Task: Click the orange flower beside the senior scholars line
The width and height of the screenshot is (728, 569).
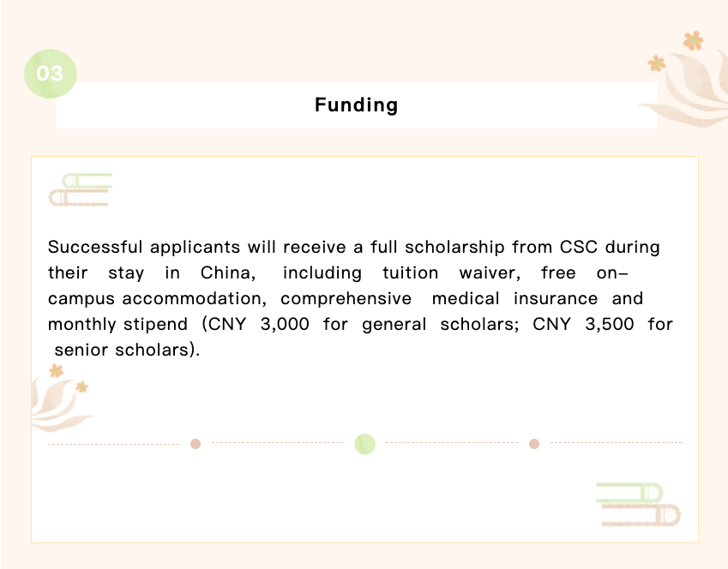Action: coord(57,371)
